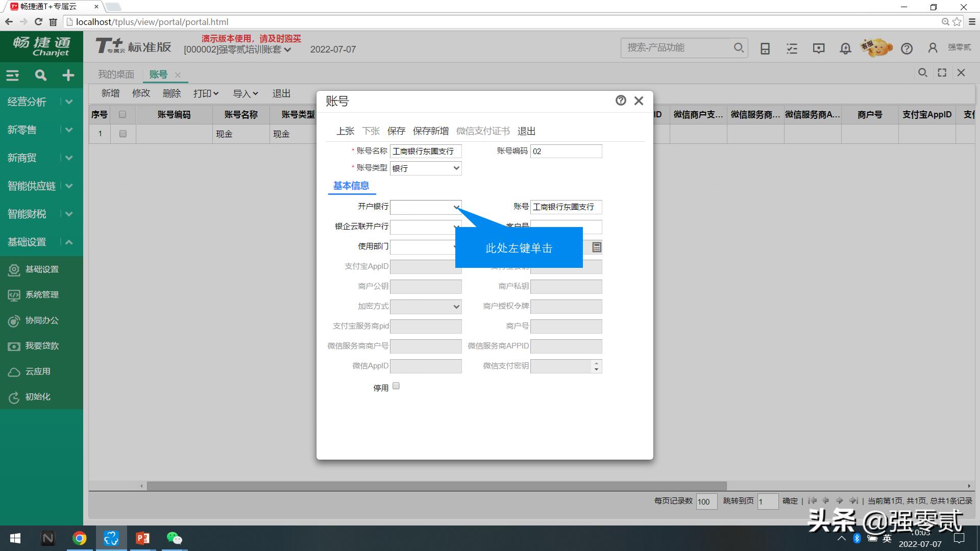980x551 pixels.
Task: Click the 基本信息 tab in the dialog
Action: [351, 186]
